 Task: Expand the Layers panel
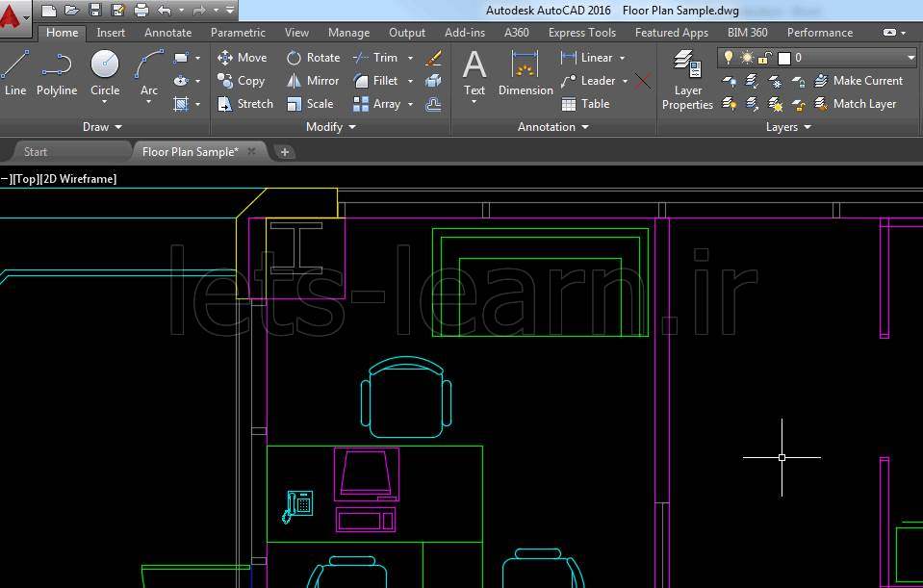click(788, 126)
